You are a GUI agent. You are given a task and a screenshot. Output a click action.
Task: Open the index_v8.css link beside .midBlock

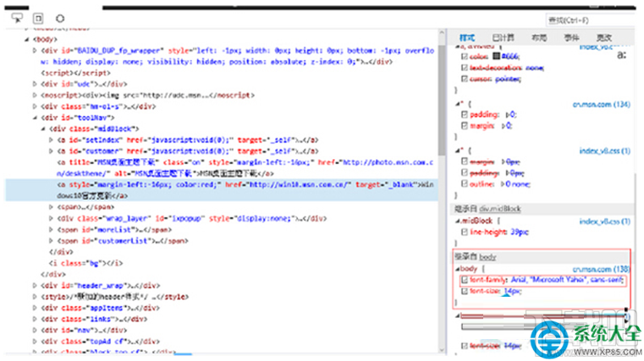point(603,222)
